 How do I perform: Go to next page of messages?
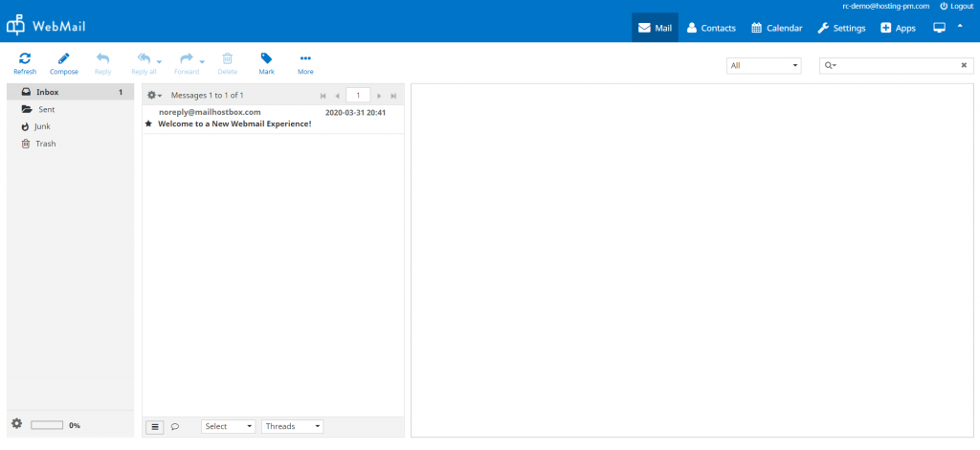pyautogui.click(x=379, y=96)
